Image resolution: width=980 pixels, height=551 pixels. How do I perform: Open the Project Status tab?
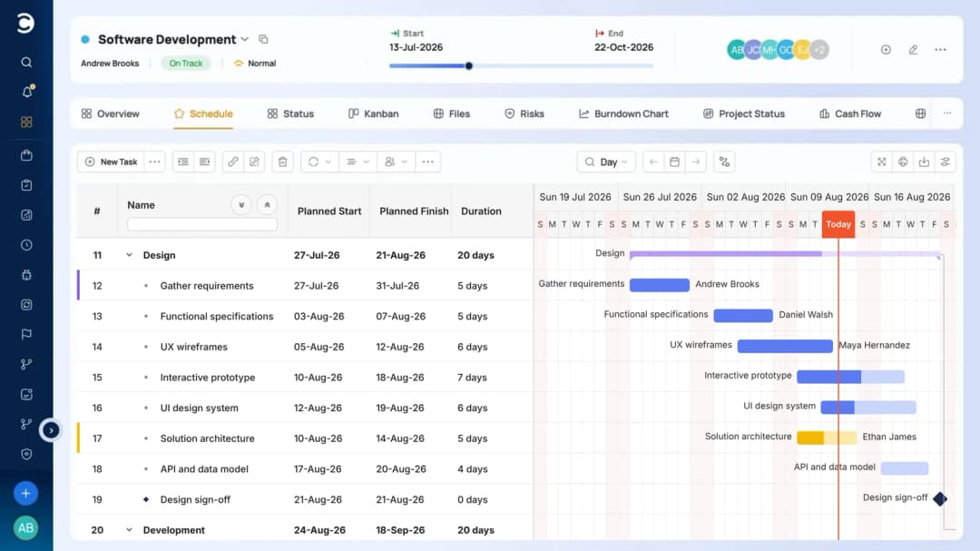(744, 113)
